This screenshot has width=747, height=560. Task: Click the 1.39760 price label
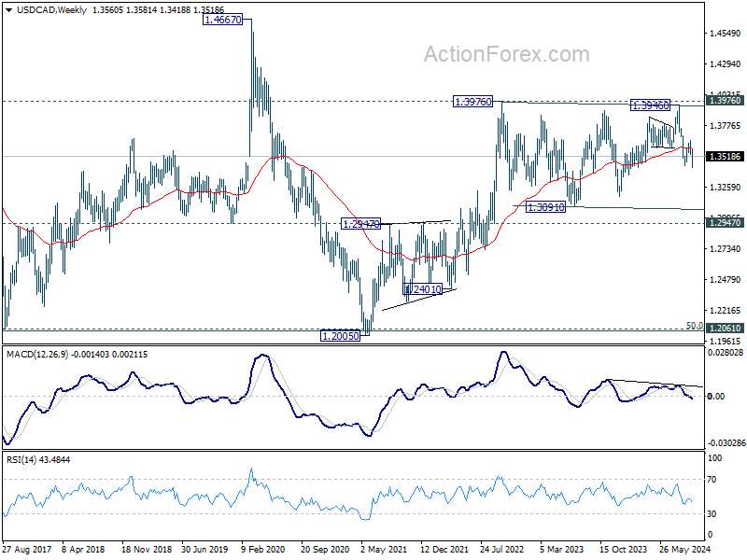[x=472, y=102]
